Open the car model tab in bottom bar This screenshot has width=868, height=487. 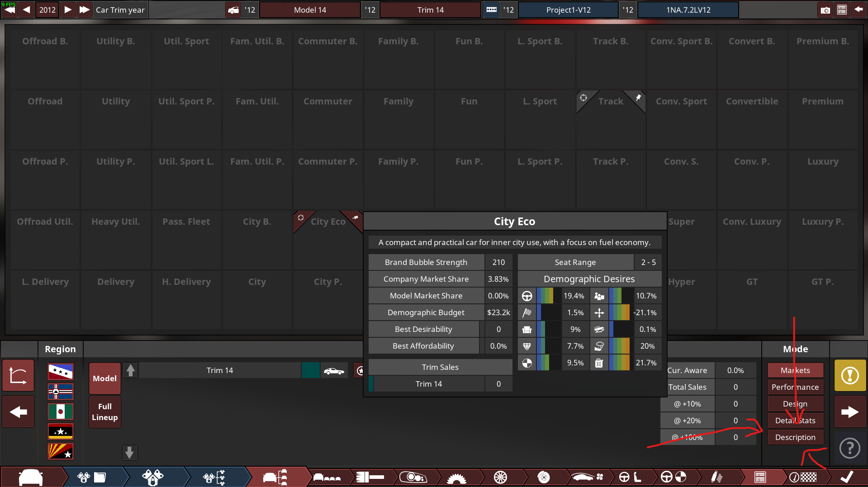(x=31, y=477)
